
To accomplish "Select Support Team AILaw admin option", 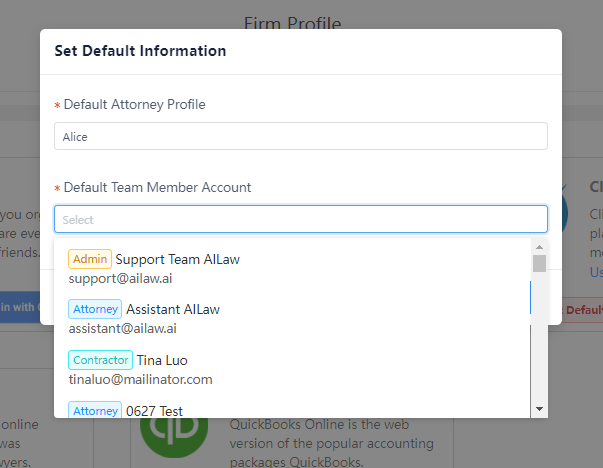I will pyautogui.click(x=292, y=268).
